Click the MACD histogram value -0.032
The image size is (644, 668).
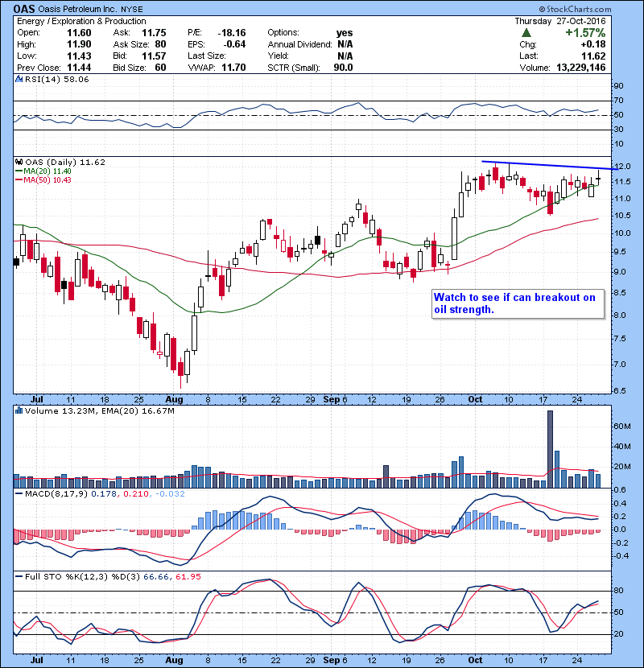point(170,494)
